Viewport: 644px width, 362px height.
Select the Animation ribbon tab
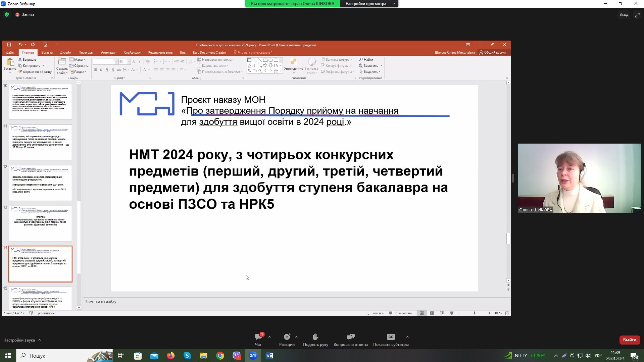click(x=108, y=52)
